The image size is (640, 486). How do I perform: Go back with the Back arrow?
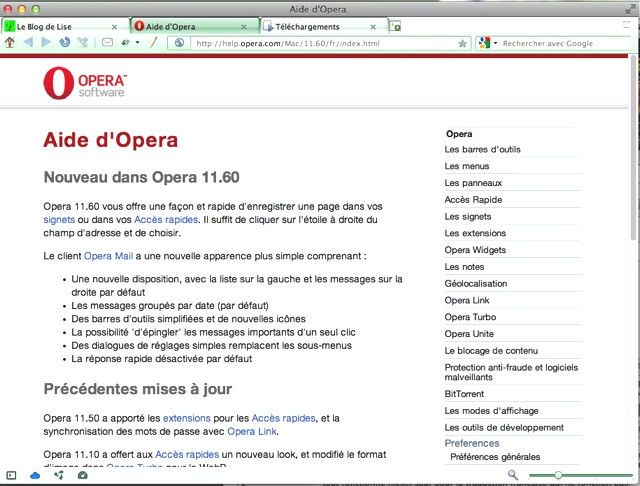(x=27, y=43)
